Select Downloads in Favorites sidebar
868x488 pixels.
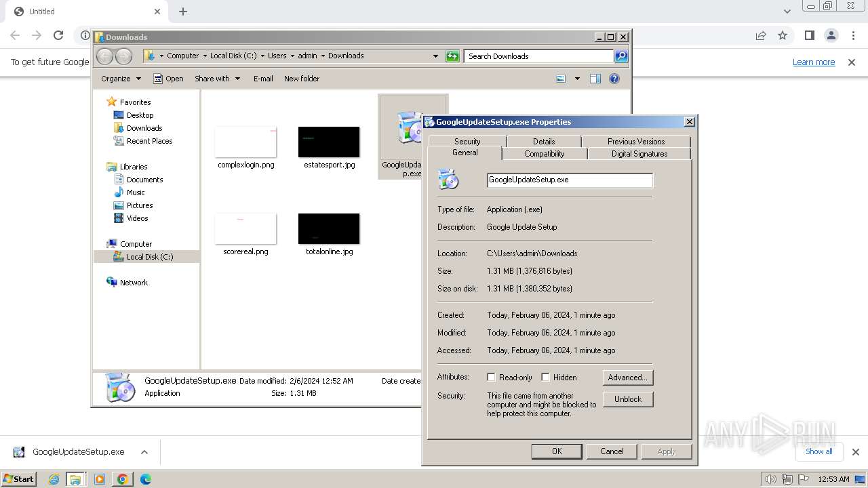tap(144, 128)
